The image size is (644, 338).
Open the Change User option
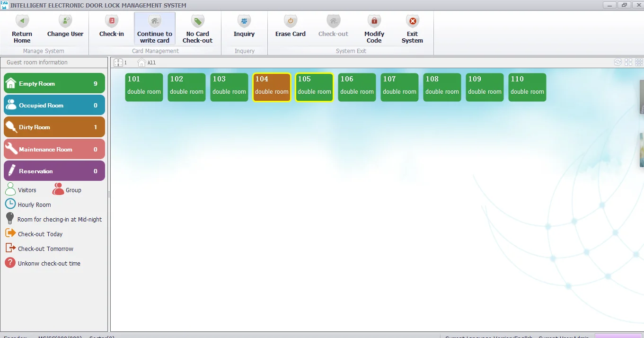(65, 21)
